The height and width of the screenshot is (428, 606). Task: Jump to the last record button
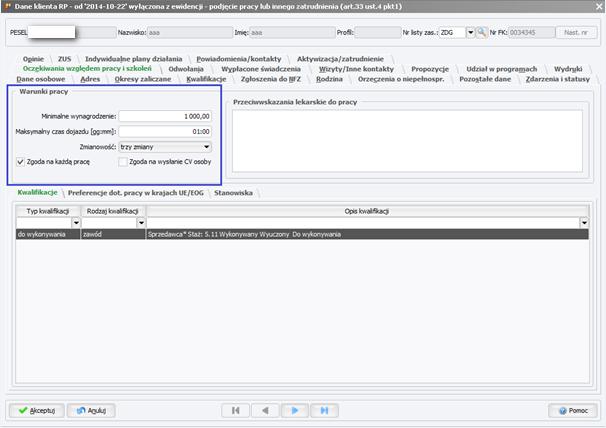pyautogui.click(x=324, y=410)
